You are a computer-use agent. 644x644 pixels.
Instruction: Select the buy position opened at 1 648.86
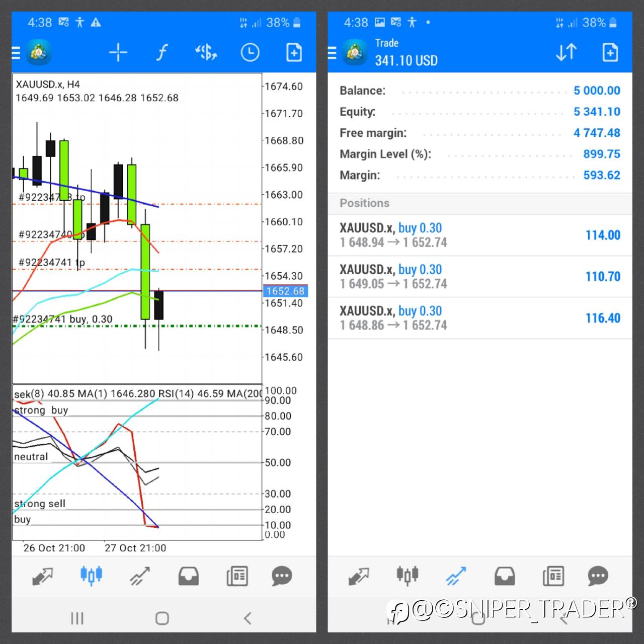[x=480, y=318]
